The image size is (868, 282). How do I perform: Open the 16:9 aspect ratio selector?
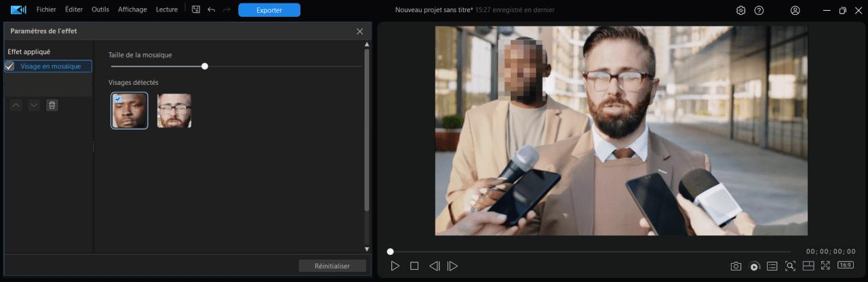(846, 265)
